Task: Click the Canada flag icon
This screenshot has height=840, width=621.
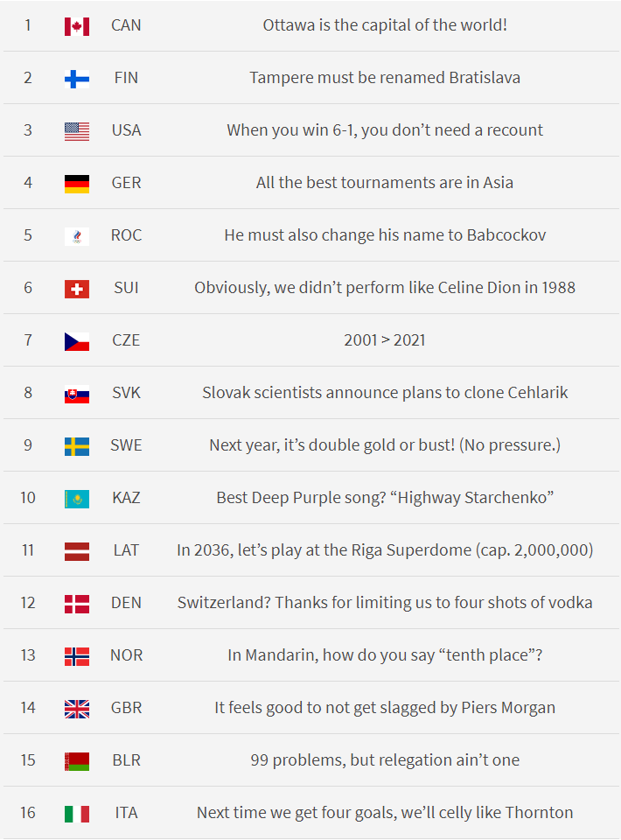Action: tap(77, 26)
